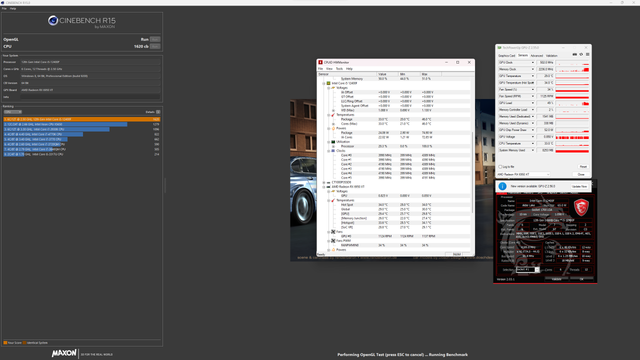Select the Sensors tab in GPU-Z
640x360 pixels.
pyautogui.click(x=523, y=55)
